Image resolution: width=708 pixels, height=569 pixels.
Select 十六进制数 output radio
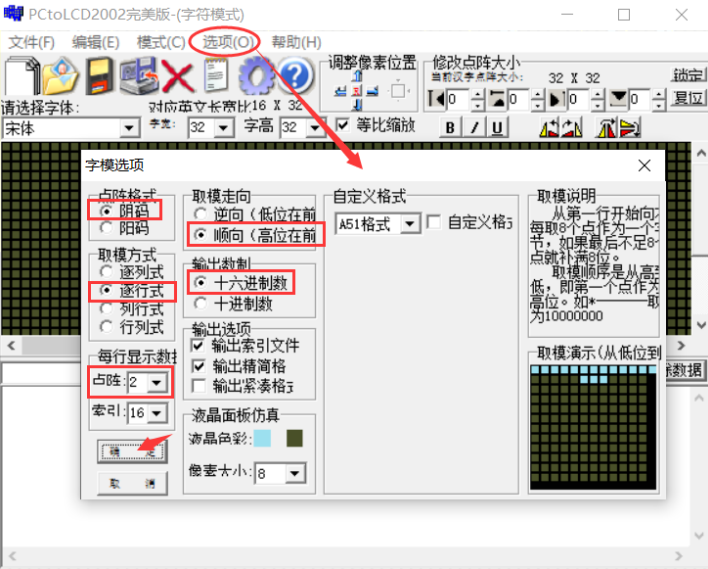(200, 283)
